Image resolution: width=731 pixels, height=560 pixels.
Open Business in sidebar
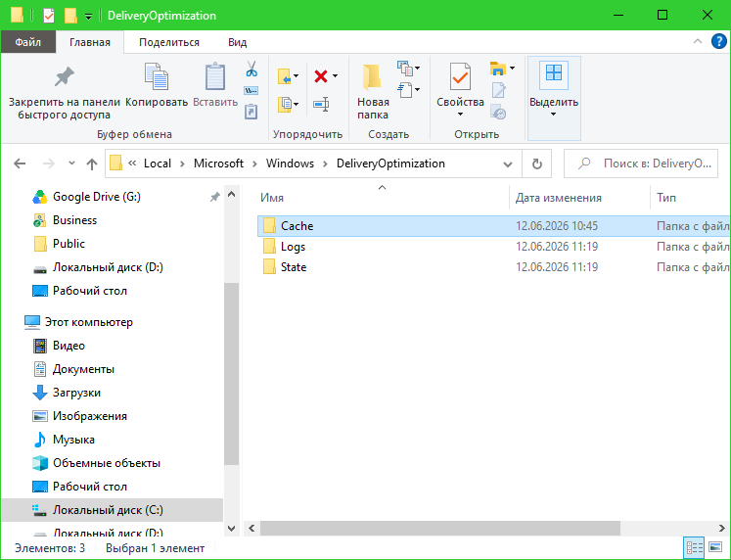pyautogui.click(x=74, y=220)
